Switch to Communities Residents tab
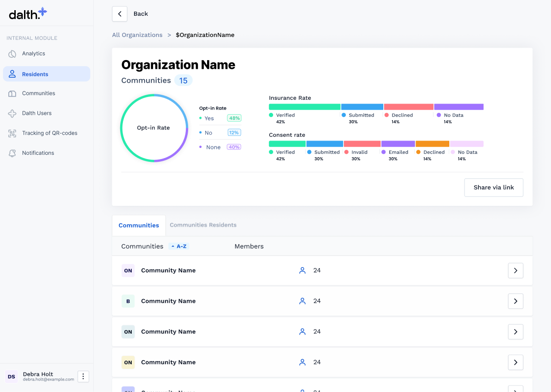Viewport: 551px width, 392px height. pyautogui.click(x=203, y=225)
